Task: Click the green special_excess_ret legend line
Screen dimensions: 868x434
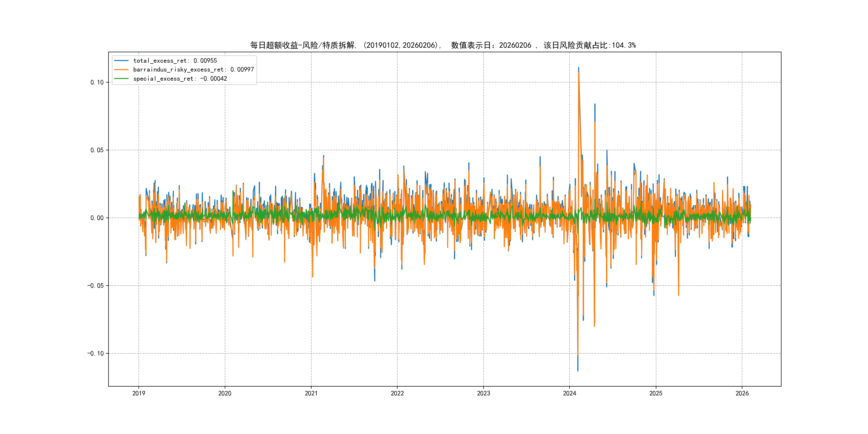Action: [x=121, y=78]
